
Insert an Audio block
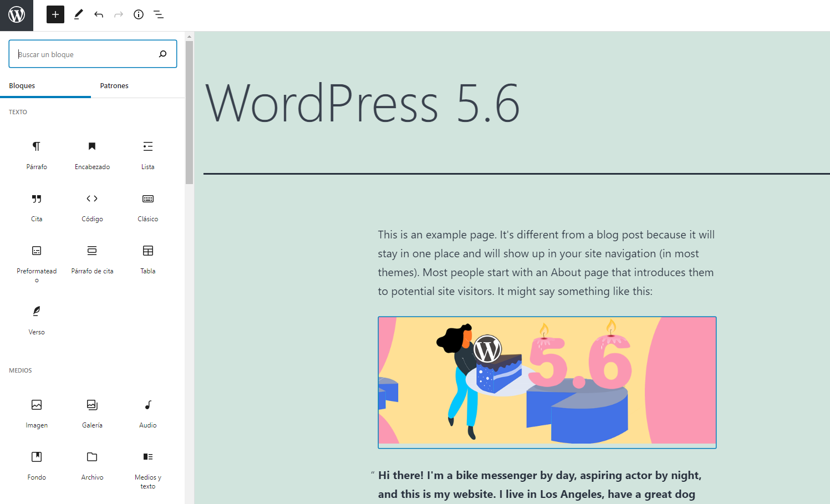(x=148, y=413)
